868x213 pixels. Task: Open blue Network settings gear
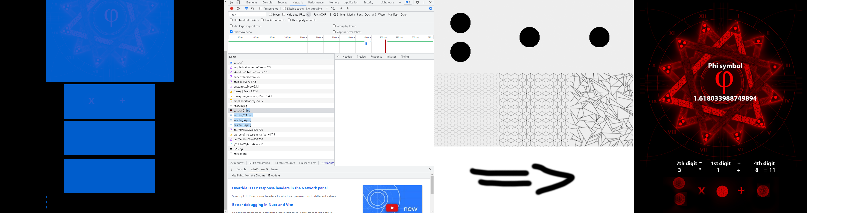430,8
